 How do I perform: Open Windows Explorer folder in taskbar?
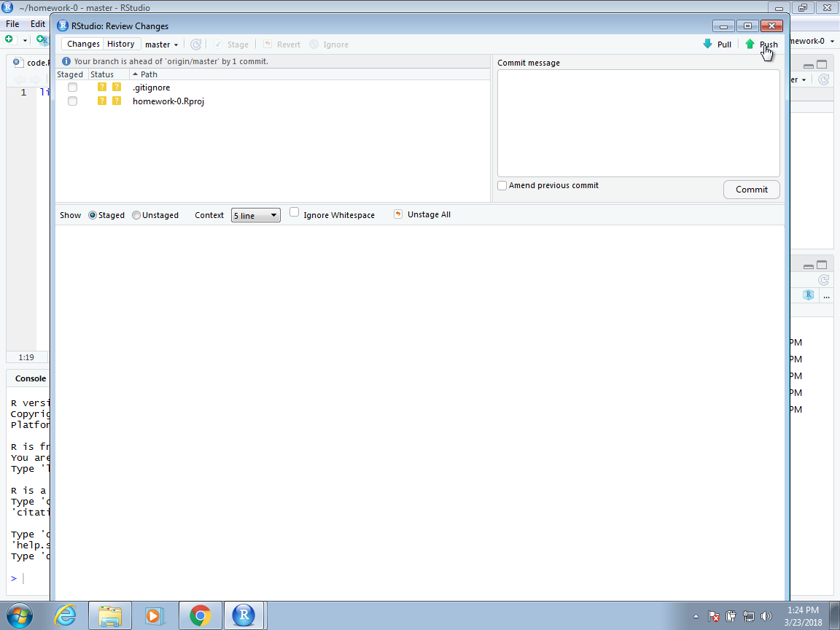(x=110, y=615)
